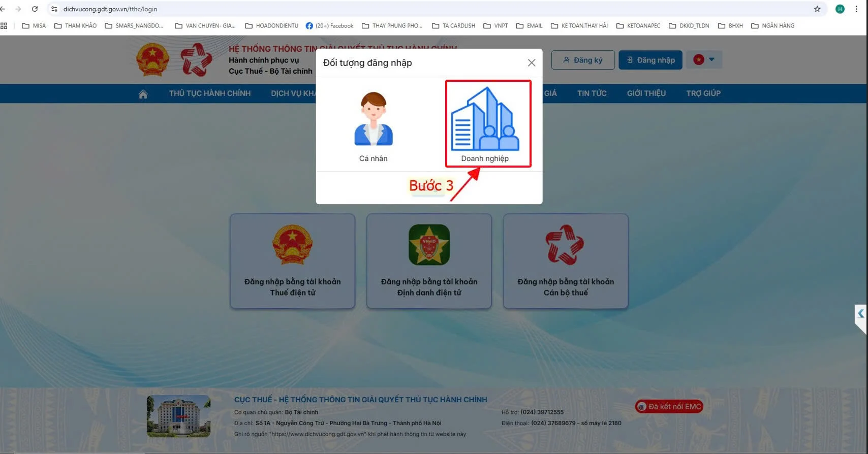Click the browser forward arrow

click(x=18, y=9)
